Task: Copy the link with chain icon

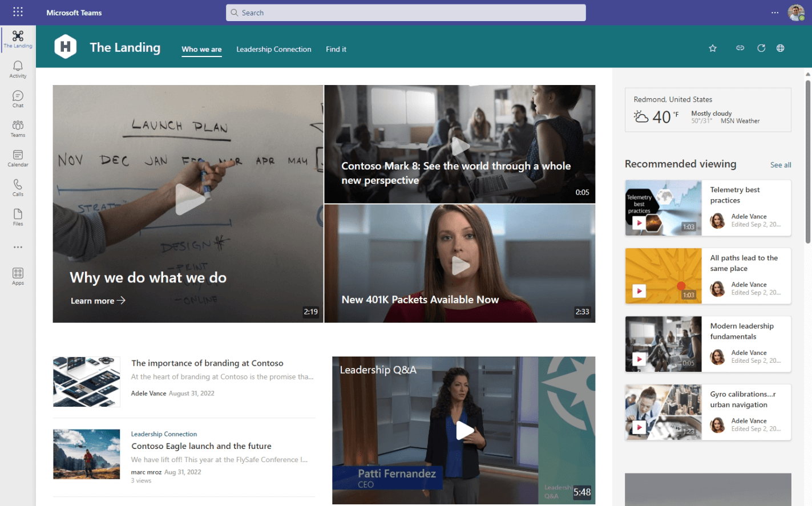Action: 740,48
